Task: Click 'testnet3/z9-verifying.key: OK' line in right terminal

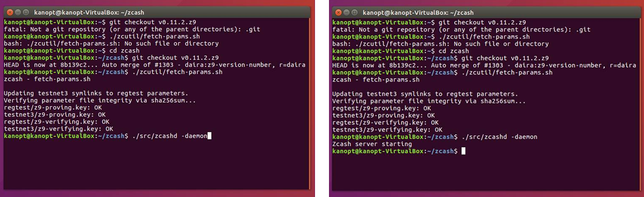Action: point(387,130)
